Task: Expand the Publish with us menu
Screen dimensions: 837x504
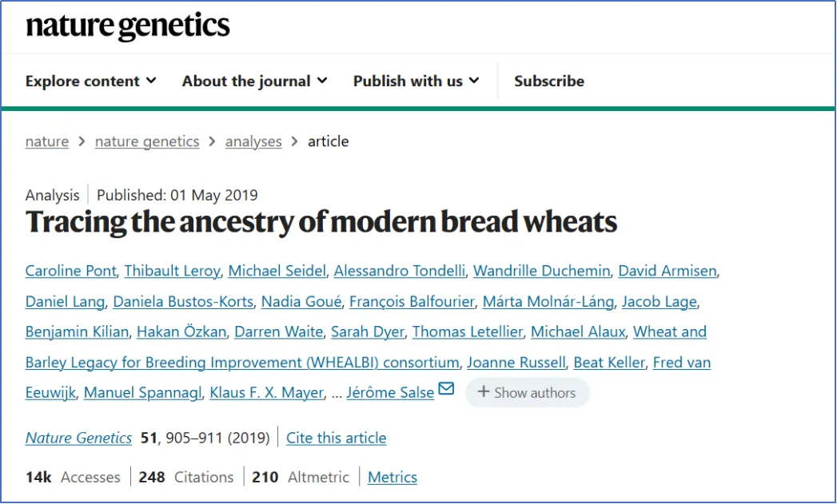Action: pyautogui.click(x=416, y=81)
